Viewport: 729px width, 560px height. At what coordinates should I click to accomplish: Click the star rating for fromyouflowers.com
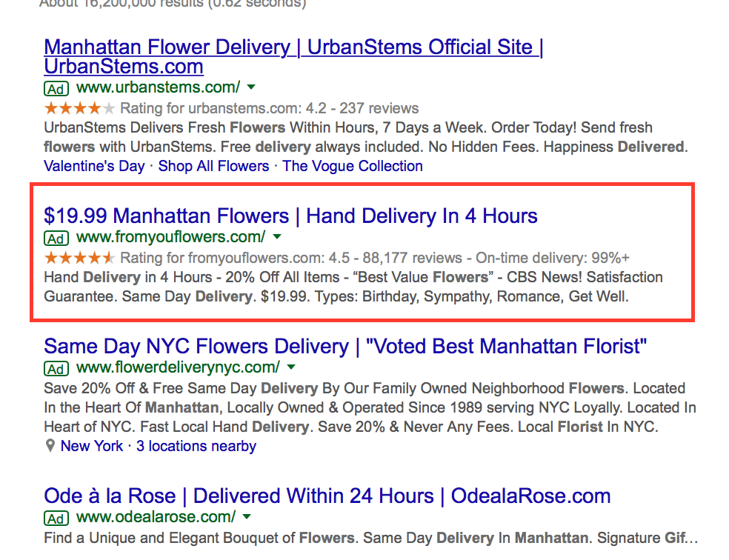[79, 258]
